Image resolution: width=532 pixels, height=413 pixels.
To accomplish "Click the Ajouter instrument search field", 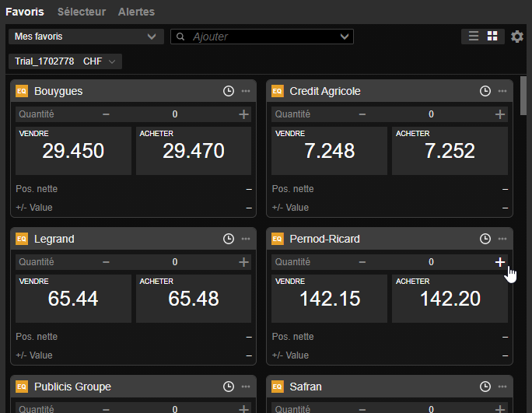I will tap(261, 37).
